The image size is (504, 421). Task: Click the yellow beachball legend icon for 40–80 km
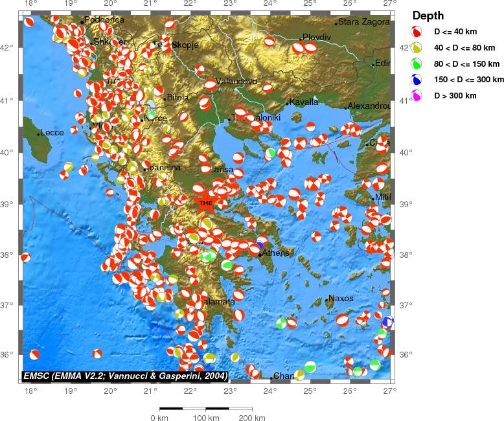[x=417, y=47]
